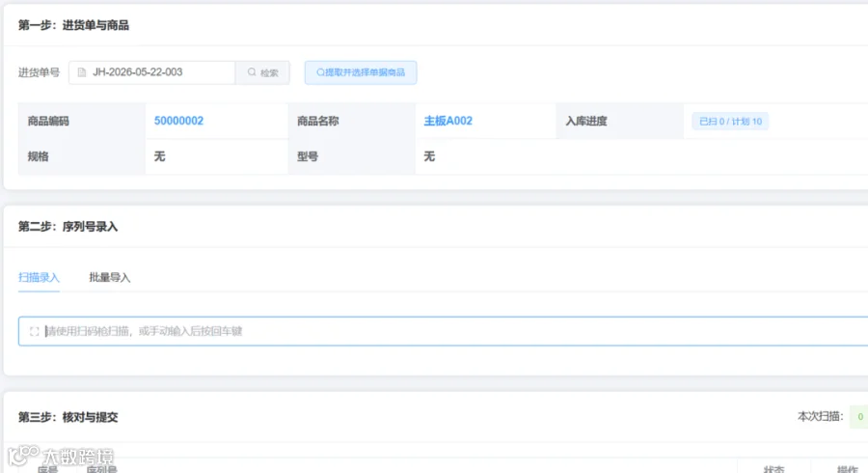
Task: Click the 进货单号 input field
Action: click(x=151, y=72)
